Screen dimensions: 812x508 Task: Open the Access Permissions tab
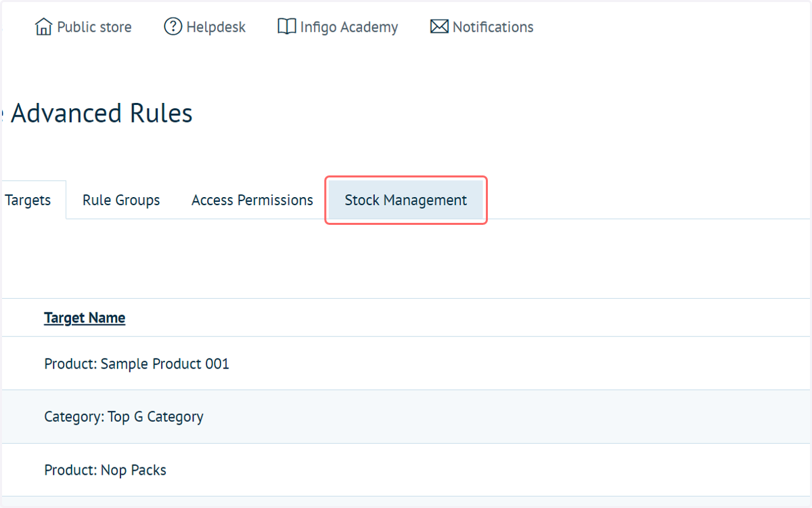click(x=252, y=200)
